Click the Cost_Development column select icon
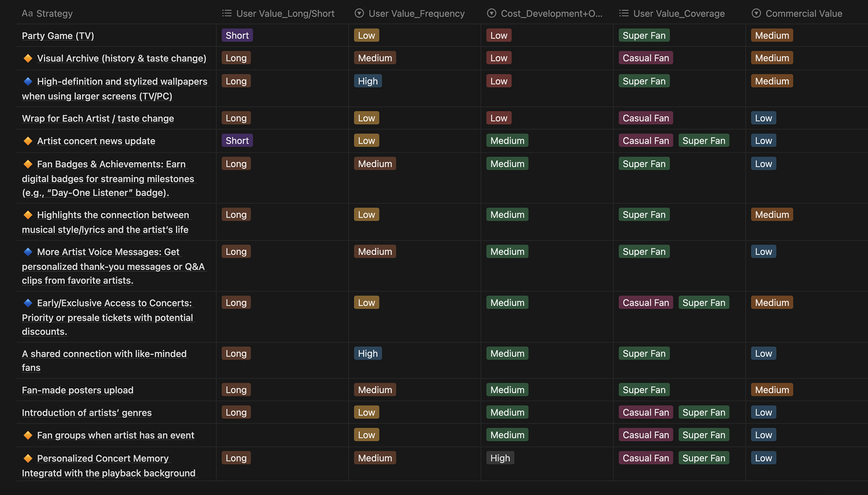The height and width of the screenshot is (495, 868). tap(491, 13)
